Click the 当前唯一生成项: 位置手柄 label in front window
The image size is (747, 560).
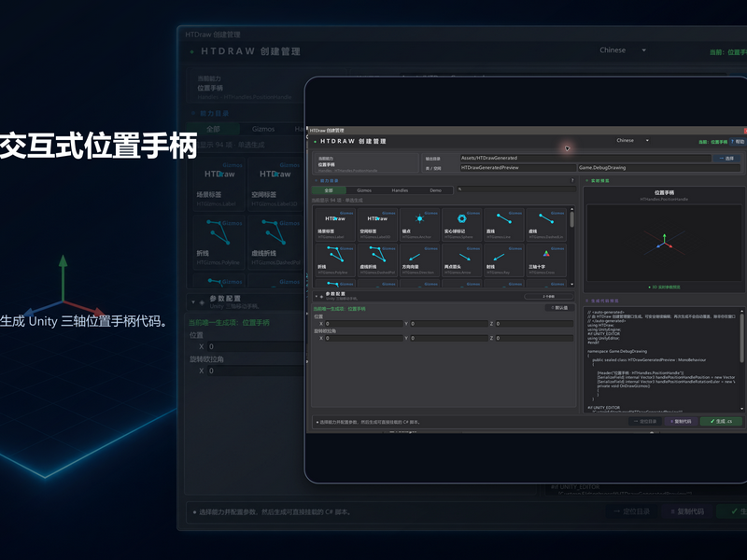(339, 309)
